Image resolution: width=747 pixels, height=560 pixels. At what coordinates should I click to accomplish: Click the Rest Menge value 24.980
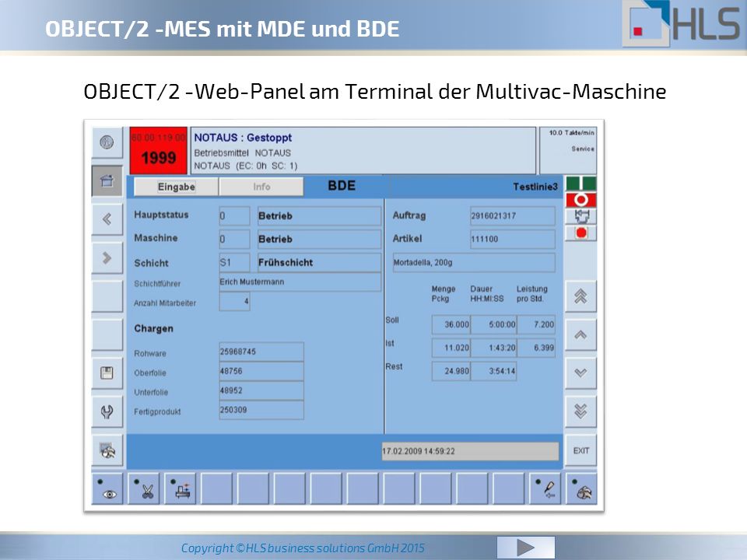click(451, 371)
